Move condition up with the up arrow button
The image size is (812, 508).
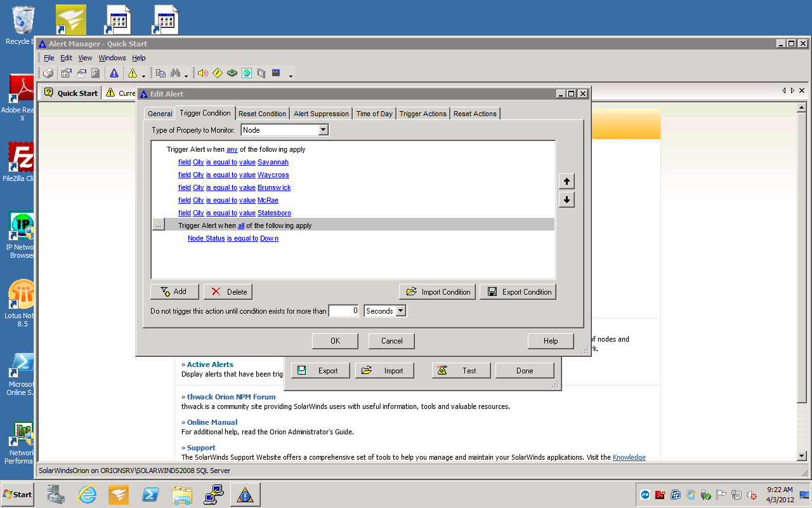tap(566, 181)
